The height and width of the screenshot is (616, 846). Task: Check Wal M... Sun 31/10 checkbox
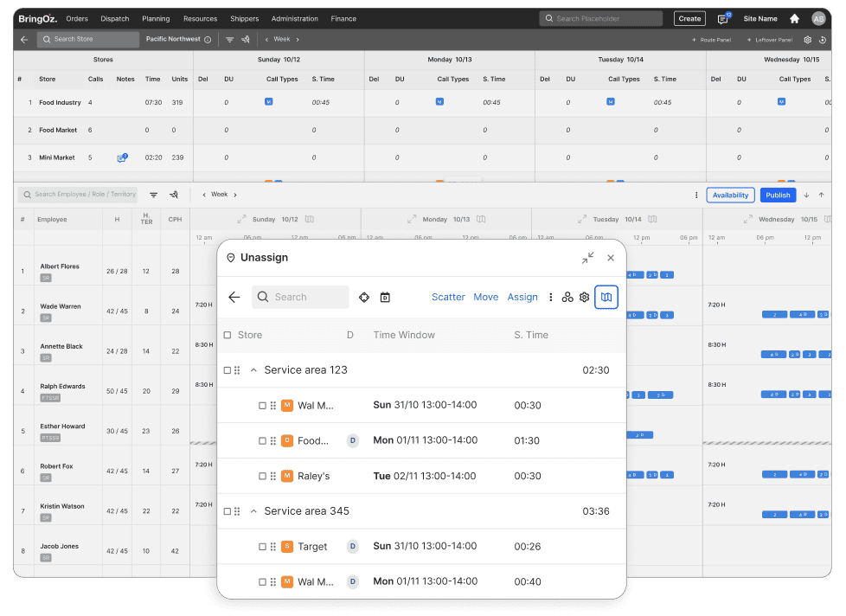262,406
